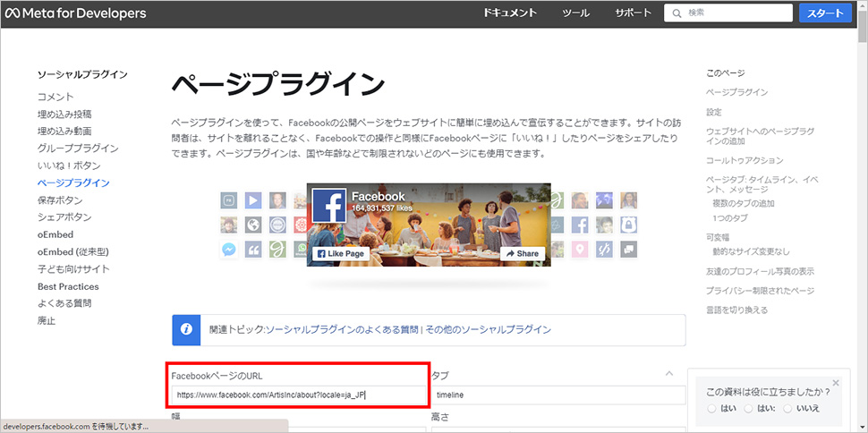The width and height of the screenshot is (868, 433).
Task: Click the large Facebook logo in plugin preview
Action: (x=328, y=206)
